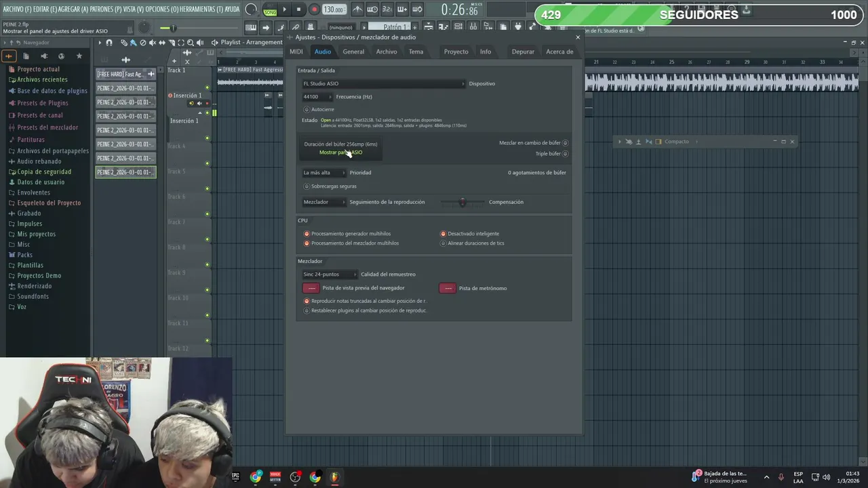Switch to the General settings tab
868x488 pixels.
[x=353, y=52]
